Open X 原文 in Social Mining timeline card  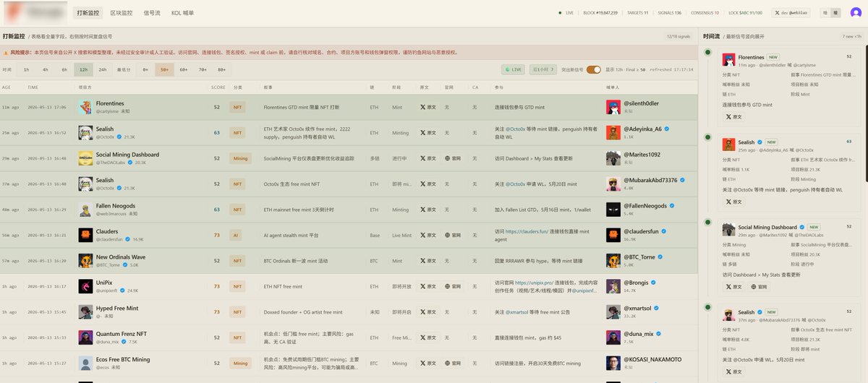(x=733, y=287)
